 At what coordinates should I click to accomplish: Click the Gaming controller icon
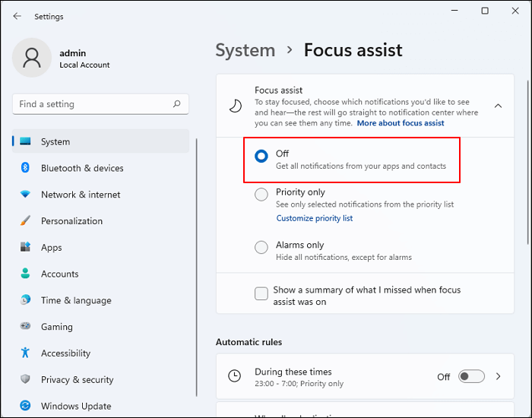click(25, 327)
